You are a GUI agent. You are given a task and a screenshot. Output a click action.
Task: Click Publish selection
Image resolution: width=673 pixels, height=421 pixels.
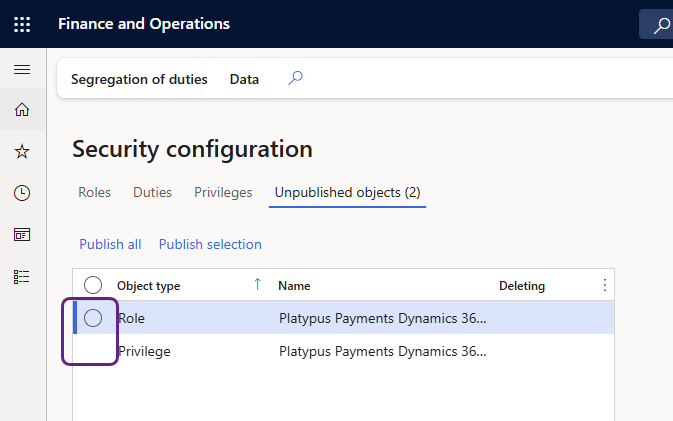pos(210,244)
